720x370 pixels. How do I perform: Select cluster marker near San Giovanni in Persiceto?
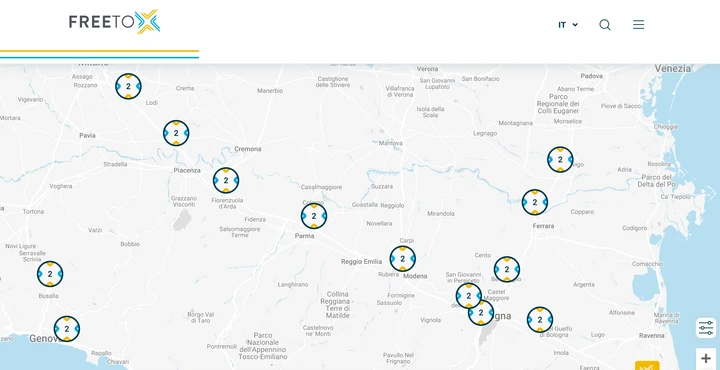(468, 296)
